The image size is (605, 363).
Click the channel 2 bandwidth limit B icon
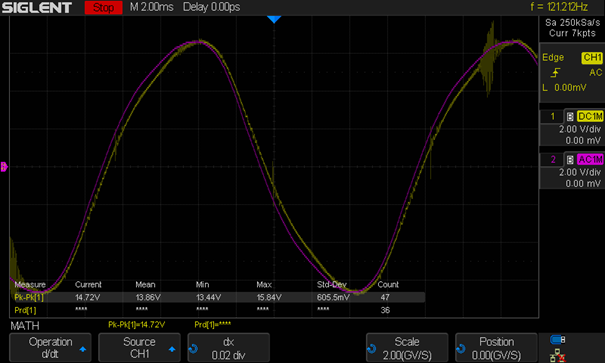click(x=570, y=159)
